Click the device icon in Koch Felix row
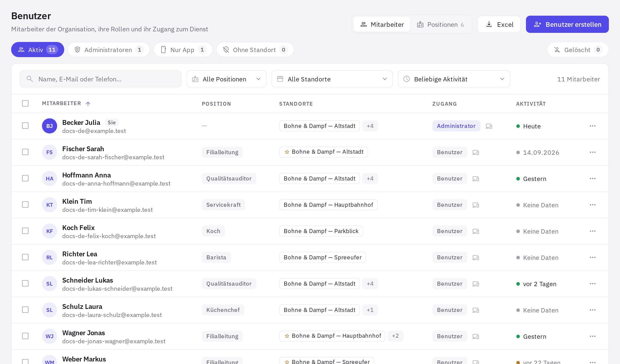Image resolution: width=620 pixels, height=364 pixels. pyautogui.click(x=476, y=231)
